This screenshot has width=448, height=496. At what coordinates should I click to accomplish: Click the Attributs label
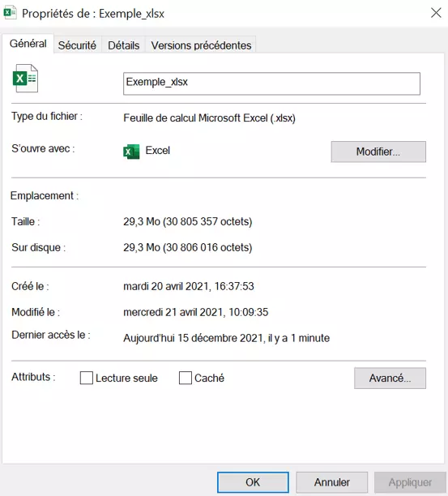tap(33, 377)
